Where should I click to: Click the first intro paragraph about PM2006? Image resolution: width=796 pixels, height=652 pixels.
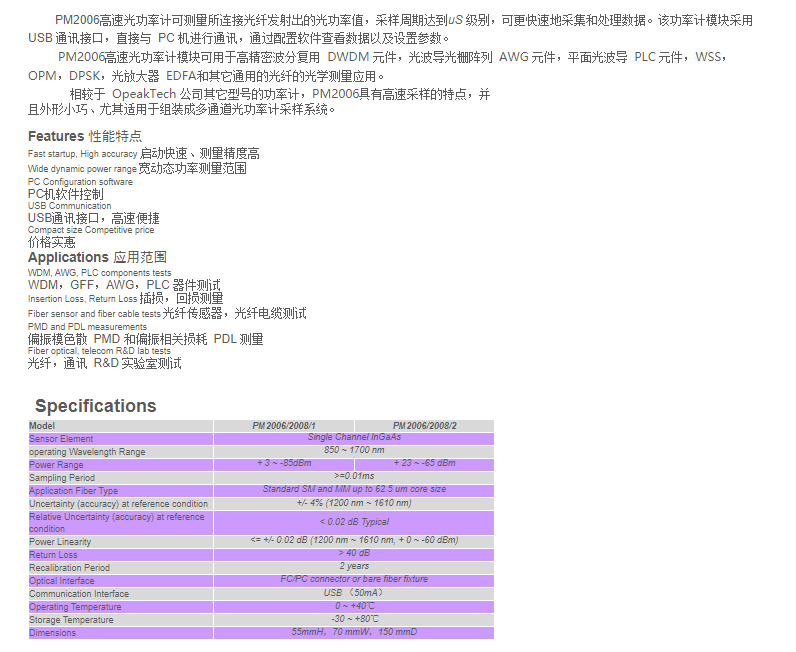click(x=390, y=29)
